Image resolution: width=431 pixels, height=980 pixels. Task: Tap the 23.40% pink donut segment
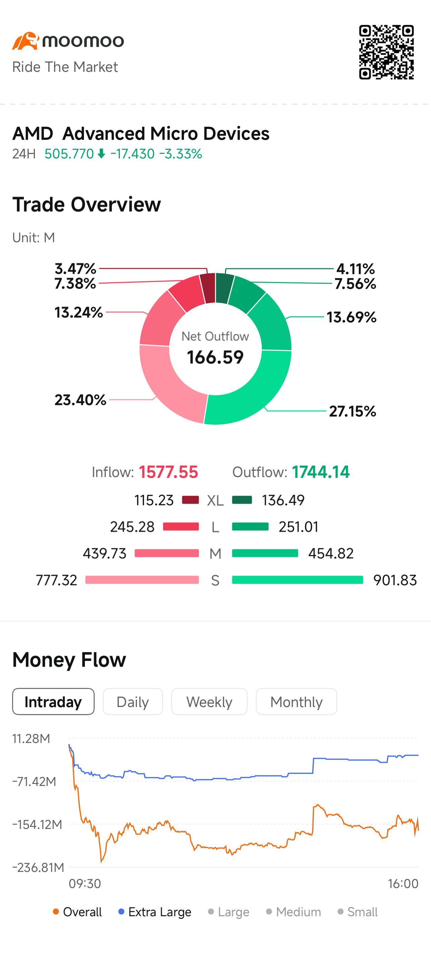coord(167,384)
